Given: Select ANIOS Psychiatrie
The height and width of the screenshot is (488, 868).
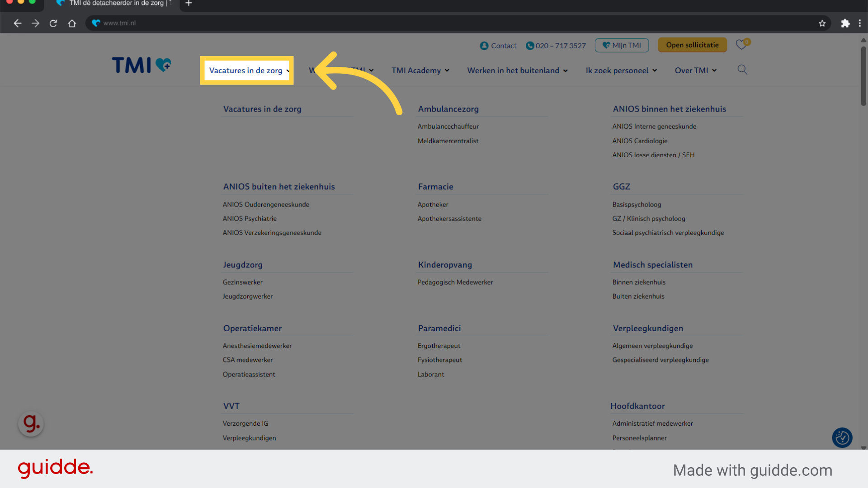Looking at the screenshot, I should (x=250, y=219).
